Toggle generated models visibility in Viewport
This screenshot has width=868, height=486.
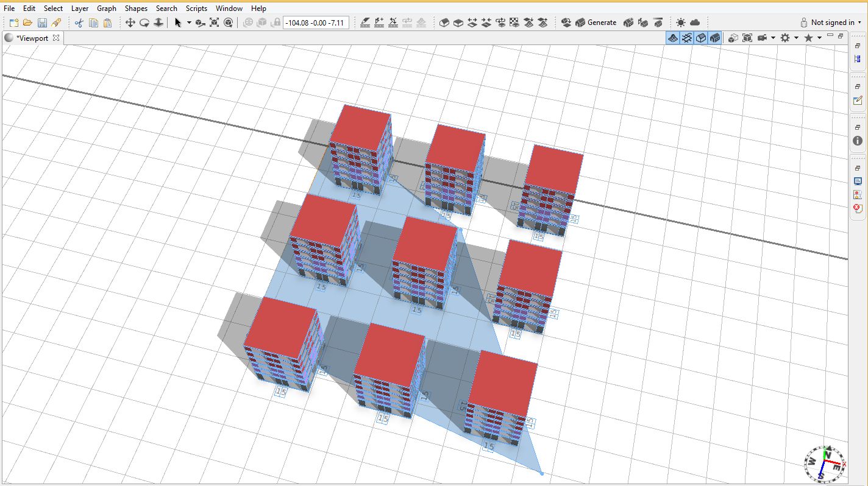[715, 38]
